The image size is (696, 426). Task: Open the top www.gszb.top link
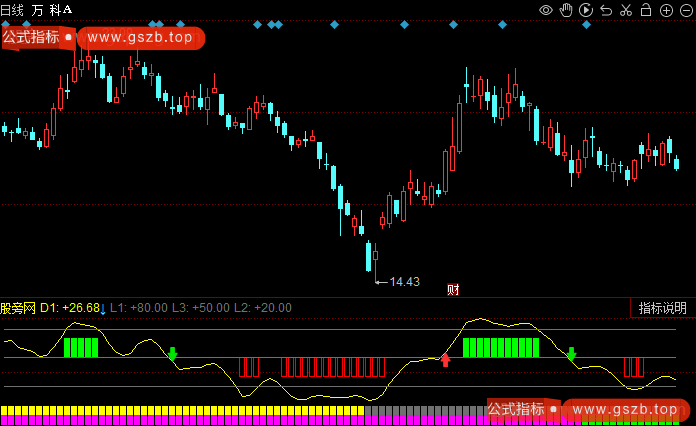pos(139,38)
